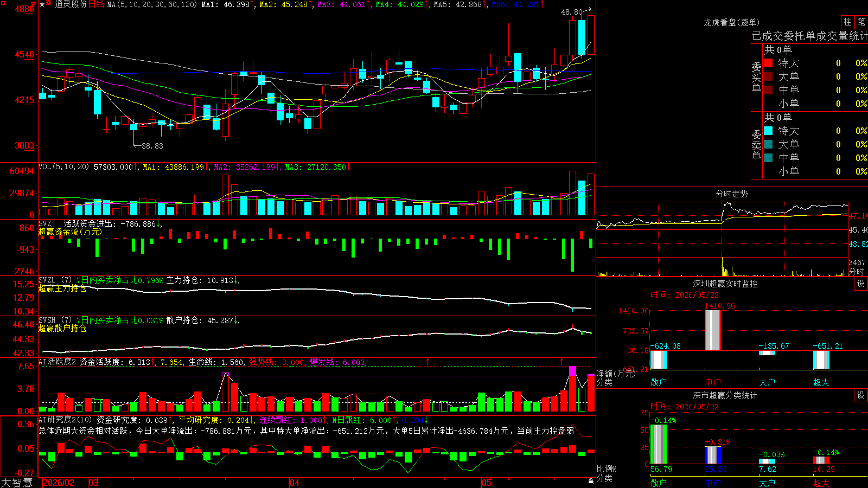Click the 2026/02 date label on the time axis
The image size is (868, 488).
tap(59, 483)
